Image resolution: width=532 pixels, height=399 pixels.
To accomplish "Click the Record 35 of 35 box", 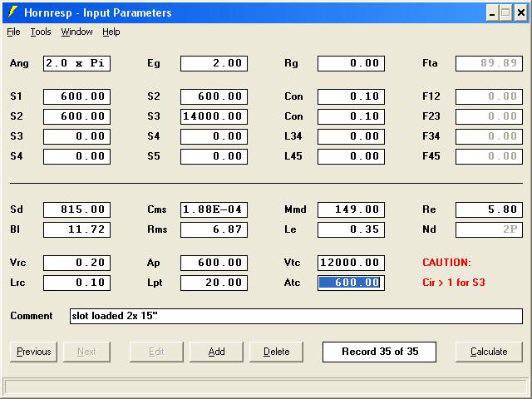I will 379,352.
